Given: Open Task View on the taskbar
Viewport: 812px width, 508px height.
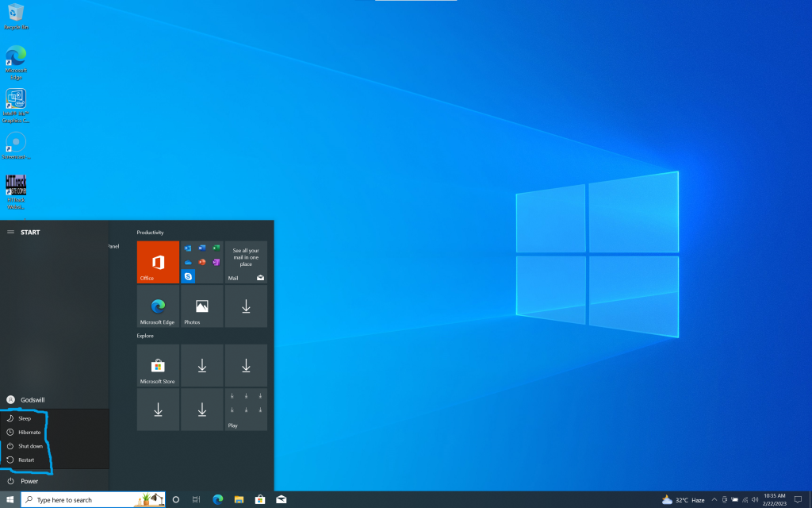Looking at the screenshot, I should pos(197,500).
